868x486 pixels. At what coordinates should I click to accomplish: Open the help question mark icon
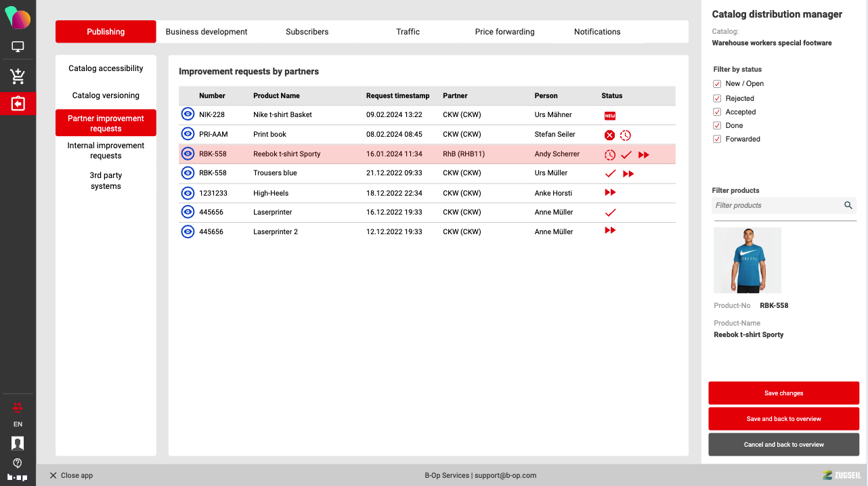(x=18, y=463)
